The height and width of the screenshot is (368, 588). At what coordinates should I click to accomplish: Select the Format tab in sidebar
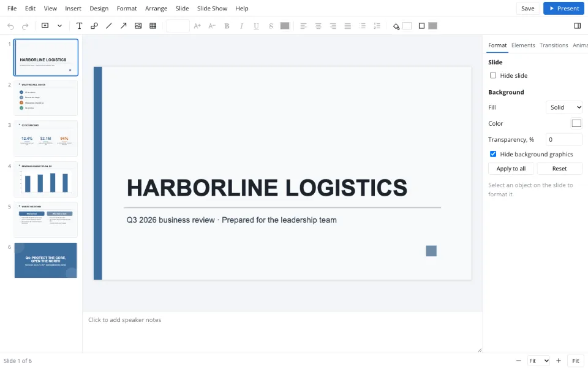(497, 45)
